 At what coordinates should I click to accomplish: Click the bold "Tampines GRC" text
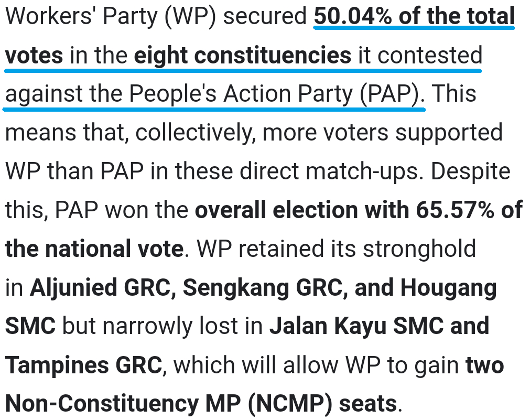[x=84, y=365]
